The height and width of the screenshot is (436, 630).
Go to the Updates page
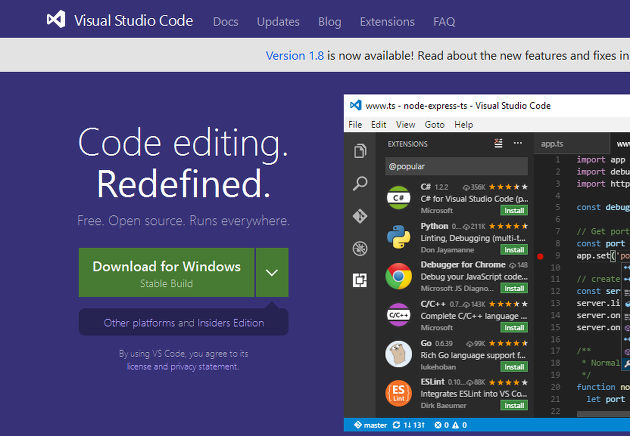(278, 22)
